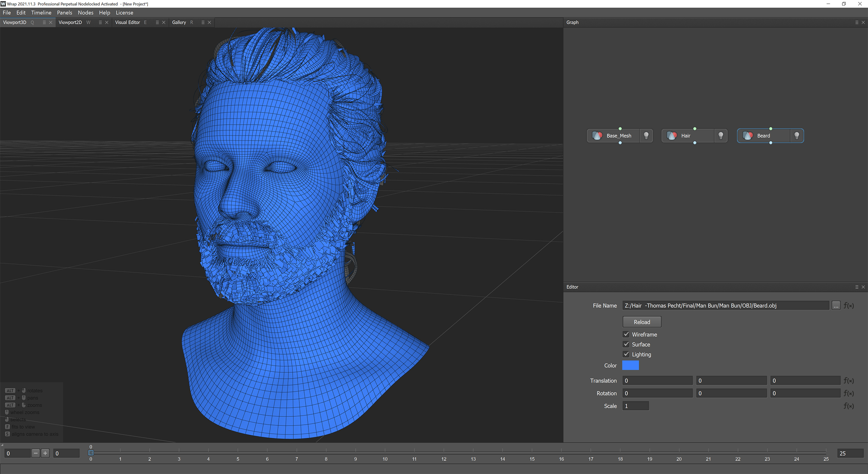Click the blue Color swatch

[x=631, y=365]
